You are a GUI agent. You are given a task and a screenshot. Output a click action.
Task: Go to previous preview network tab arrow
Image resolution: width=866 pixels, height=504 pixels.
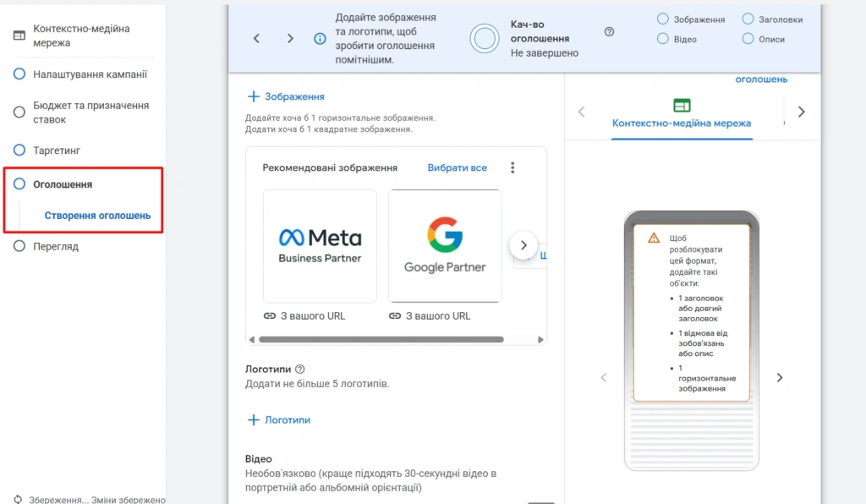click(582, 112)
